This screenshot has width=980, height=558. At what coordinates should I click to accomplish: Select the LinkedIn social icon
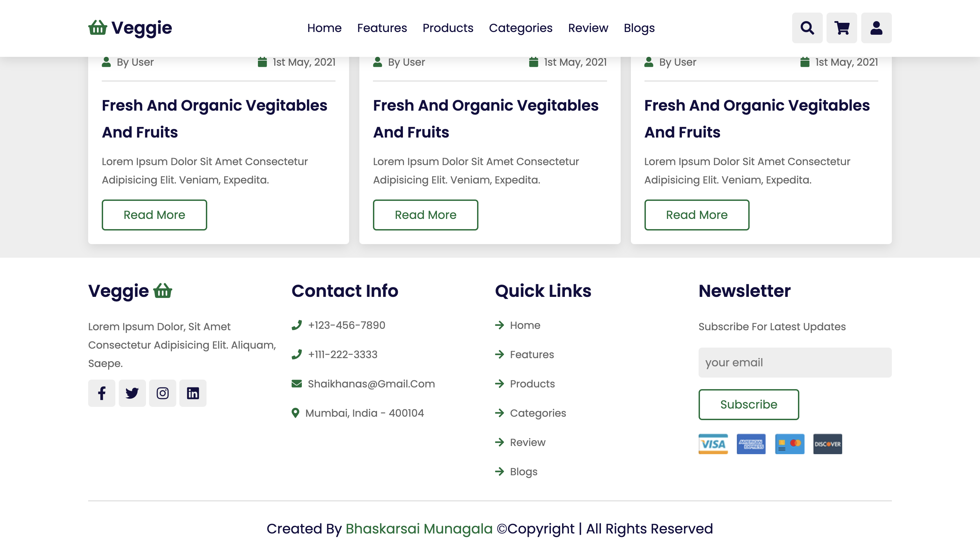tap(193, 393)
